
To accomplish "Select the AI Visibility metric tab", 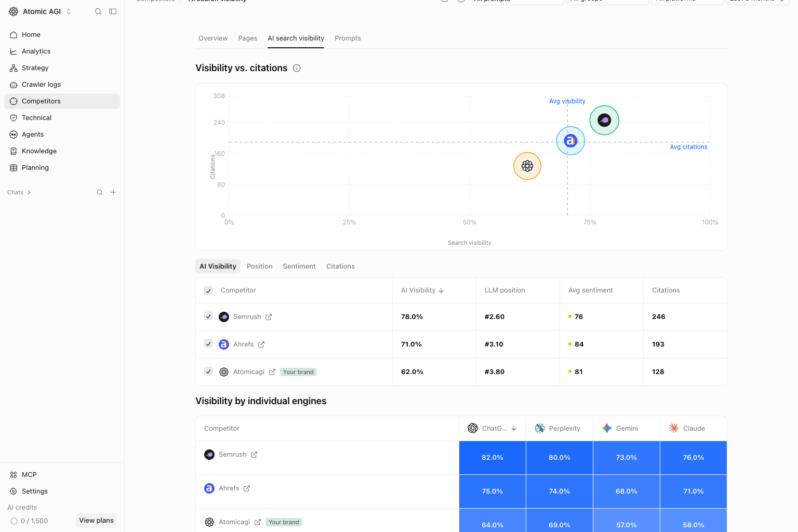I will click(218, 266).
